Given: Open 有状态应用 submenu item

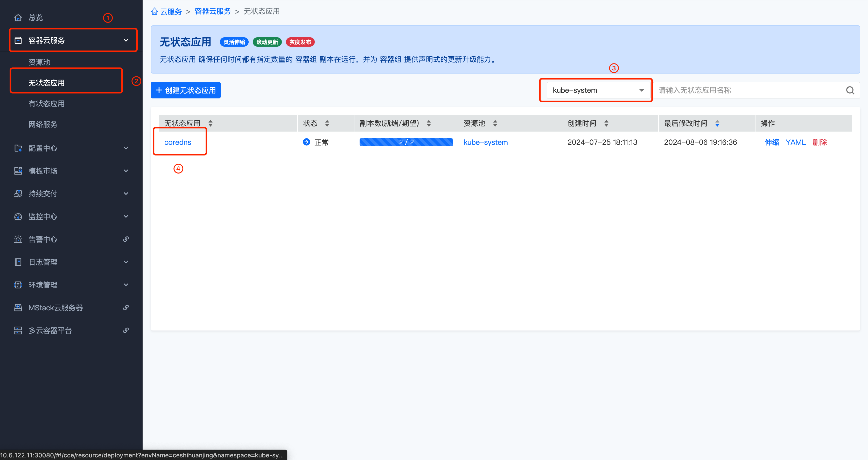Looking at the screenshot, I should point(46,104).
